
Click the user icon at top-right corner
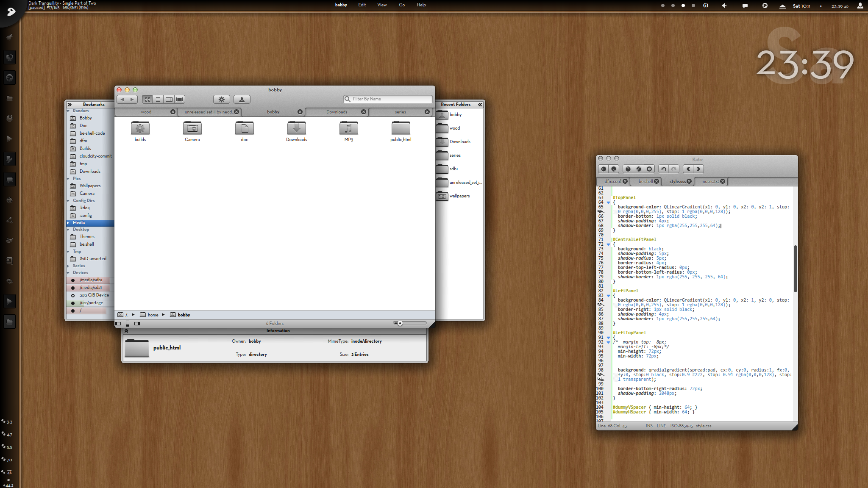pyautogui.click(x=860, y=6)
